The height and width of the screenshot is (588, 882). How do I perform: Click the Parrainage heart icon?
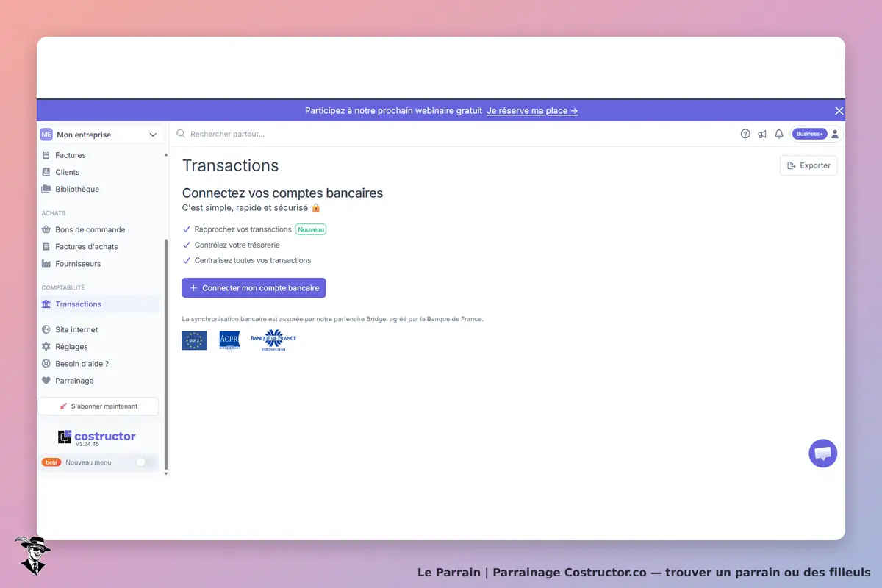point(46,380)
